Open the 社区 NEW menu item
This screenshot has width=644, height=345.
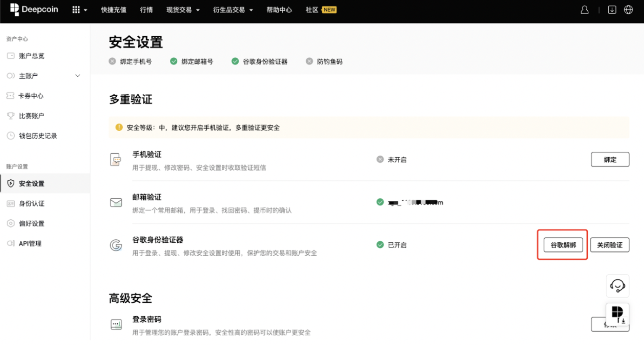[321, 10]
